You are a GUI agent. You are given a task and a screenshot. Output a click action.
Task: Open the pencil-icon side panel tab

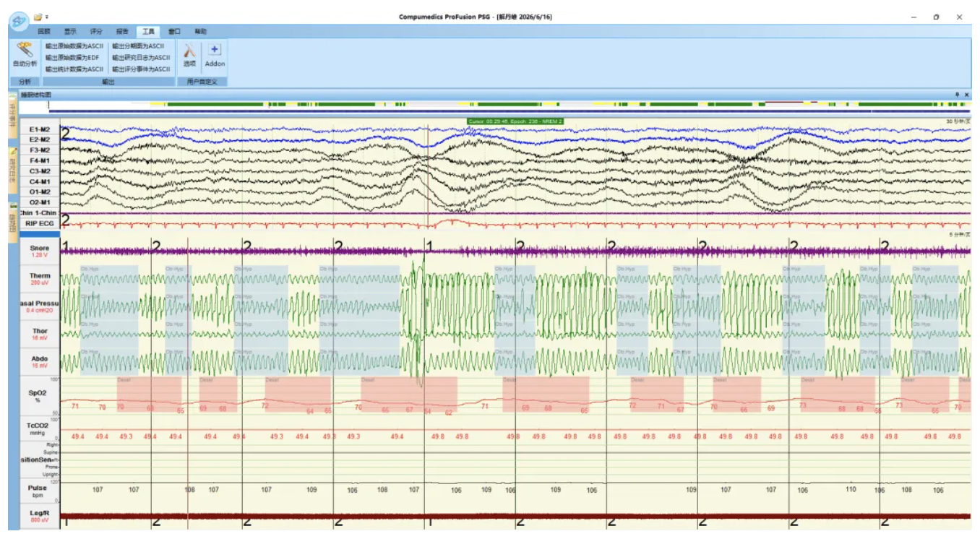pyautogui.click(x=12, y=170)
